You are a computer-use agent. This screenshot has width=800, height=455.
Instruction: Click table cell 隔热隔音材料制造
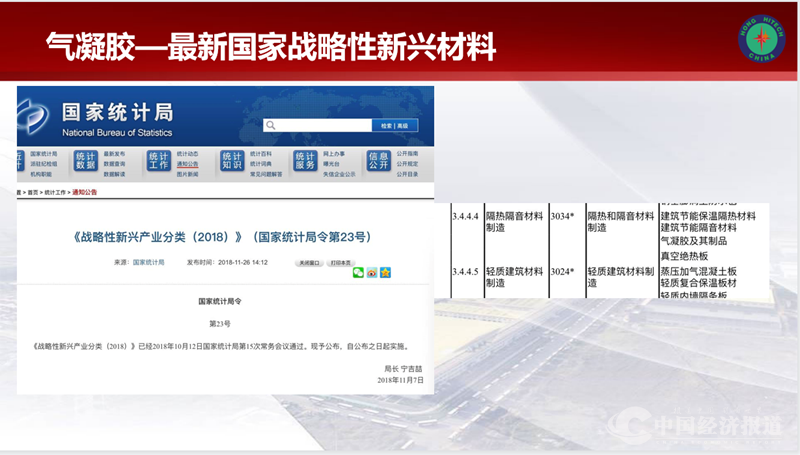514,222
